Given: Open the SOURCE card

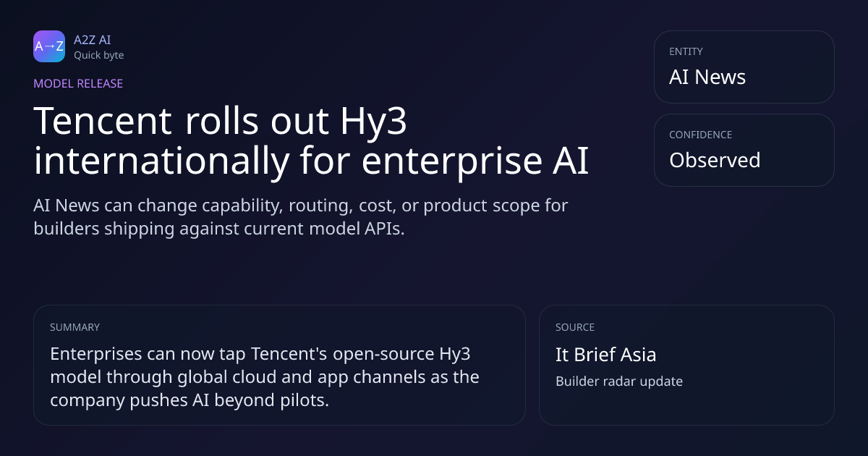Looking at the screenshot, I should click(686, 365).
